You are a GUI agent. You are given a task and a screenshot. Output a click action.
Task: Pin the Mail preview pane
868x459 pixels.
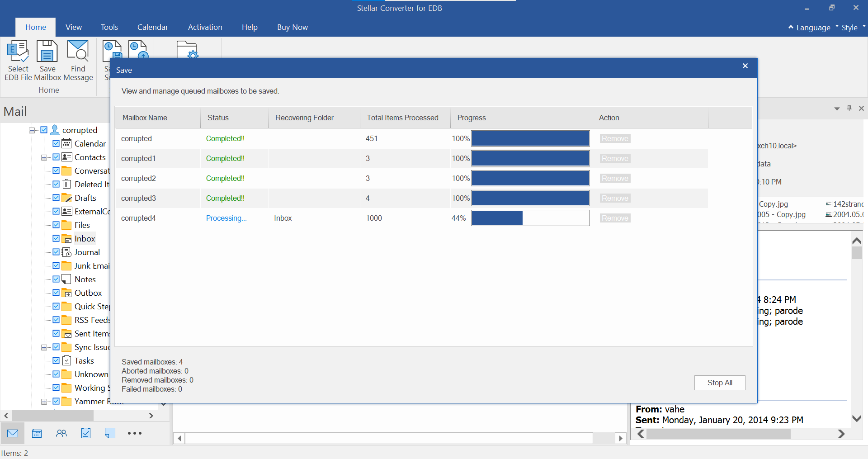point(849,109)
